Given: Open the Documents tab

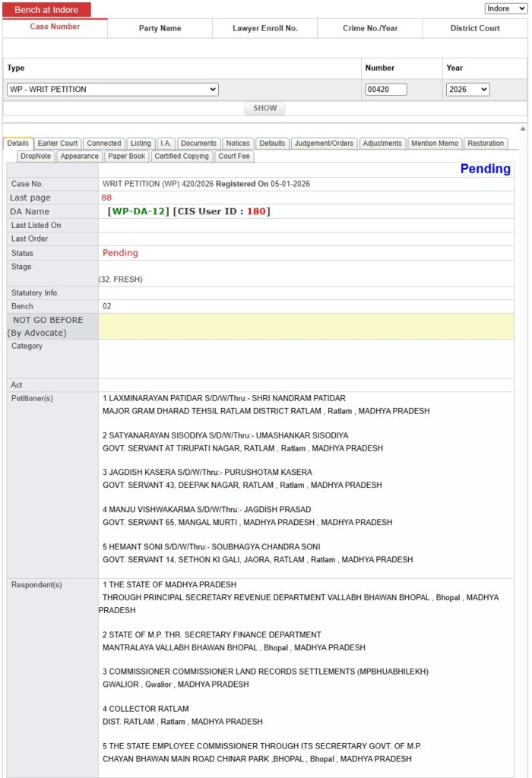Looking at the screenshot, I should [x=198, y=144].
